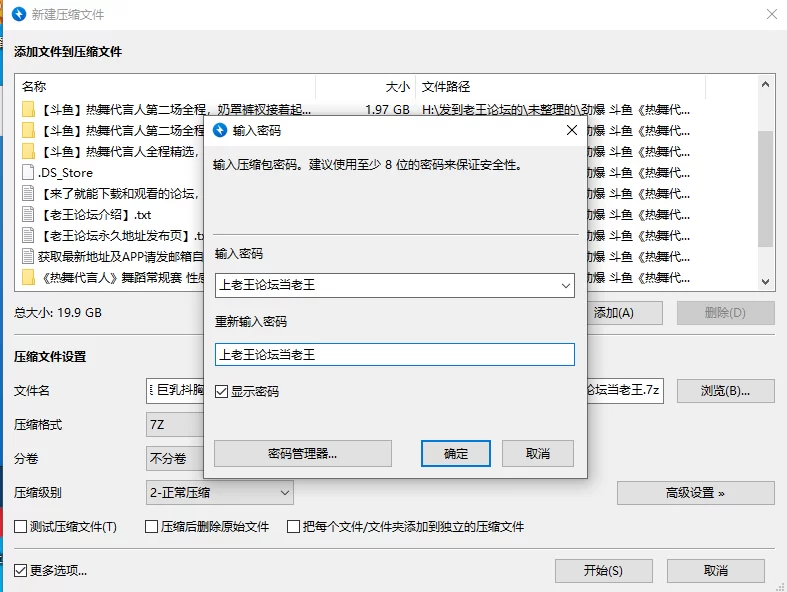Click the 【老王论坛介绍】.txt file icon
Viewport: 787px width, 592px height.
pyautogui.click(x=28, y=214)
